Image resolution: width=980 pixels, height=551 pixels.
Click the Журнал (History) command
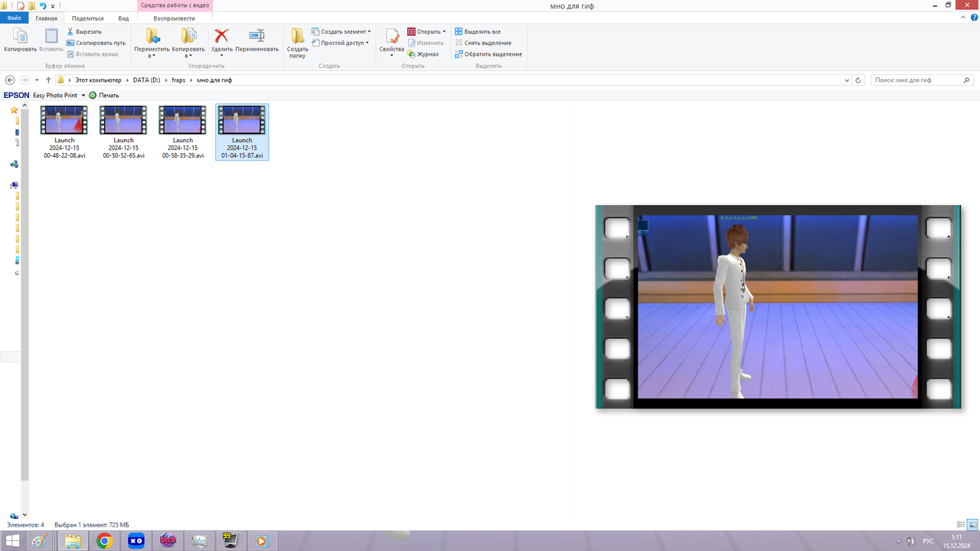pos(423,54)
